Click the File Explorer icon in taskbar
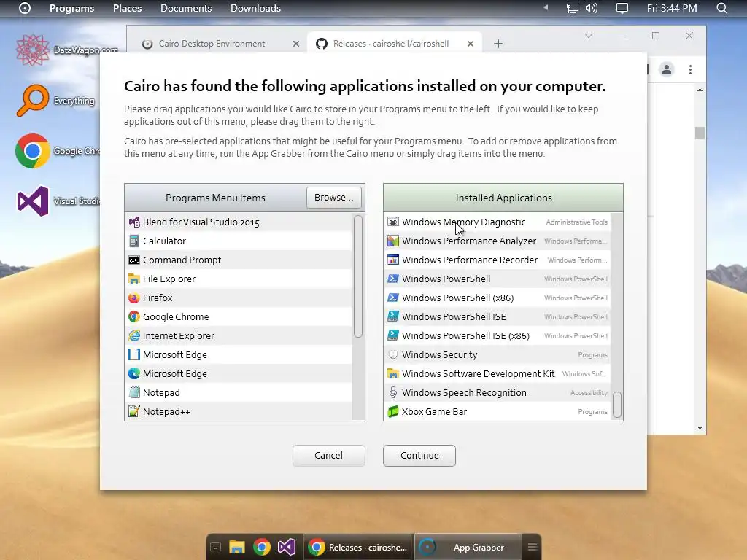Screen dimensions: 747x560 coord(237,547)
